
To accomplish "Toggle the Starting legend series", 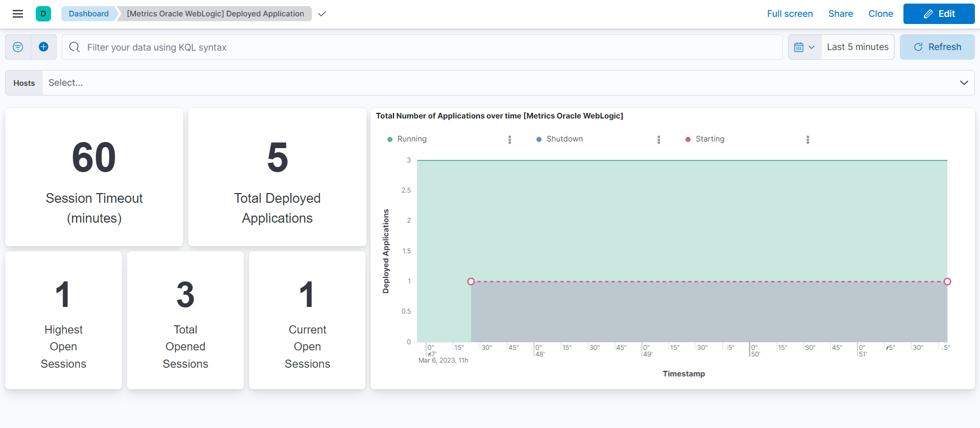I will pos(710,139).
